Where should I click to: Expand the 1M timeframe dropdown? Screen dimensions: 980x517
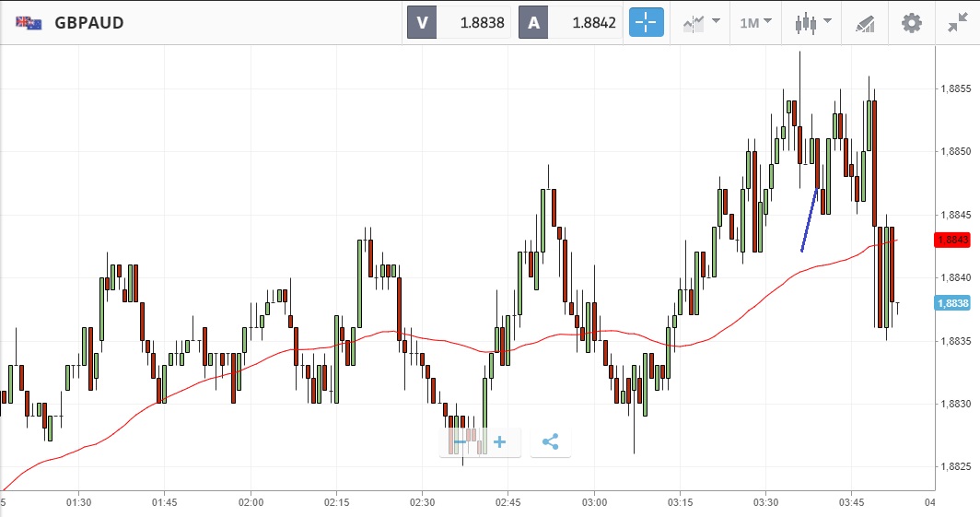(x=755, y=22)
